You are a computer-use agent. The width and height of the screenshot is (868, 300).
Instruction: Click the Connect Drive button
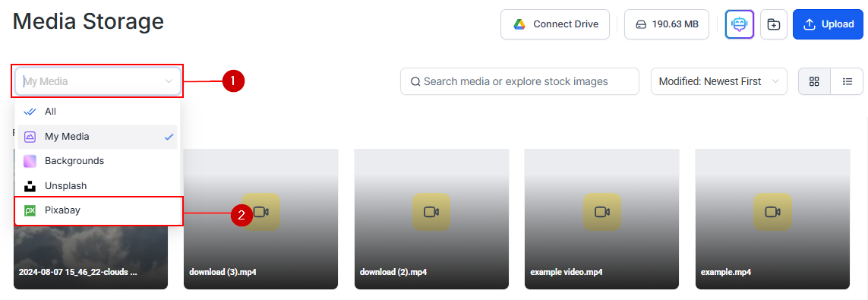554,24
